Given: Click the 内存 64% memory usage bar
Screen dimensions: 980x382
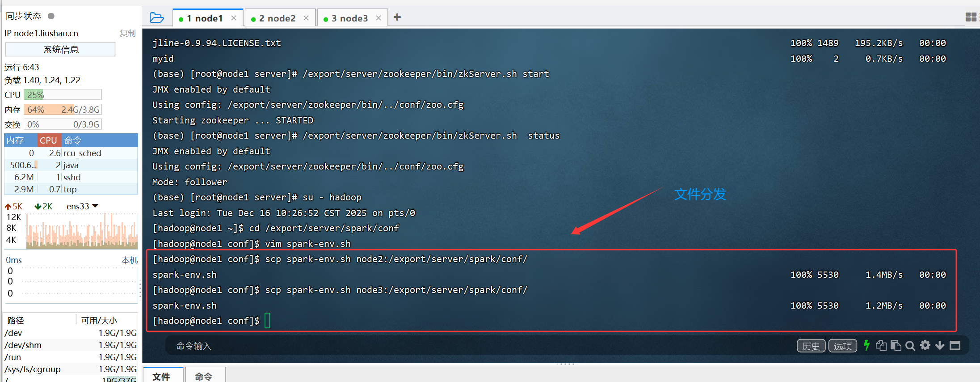Looking at the screenshot, I should click(x=63, y=110).
